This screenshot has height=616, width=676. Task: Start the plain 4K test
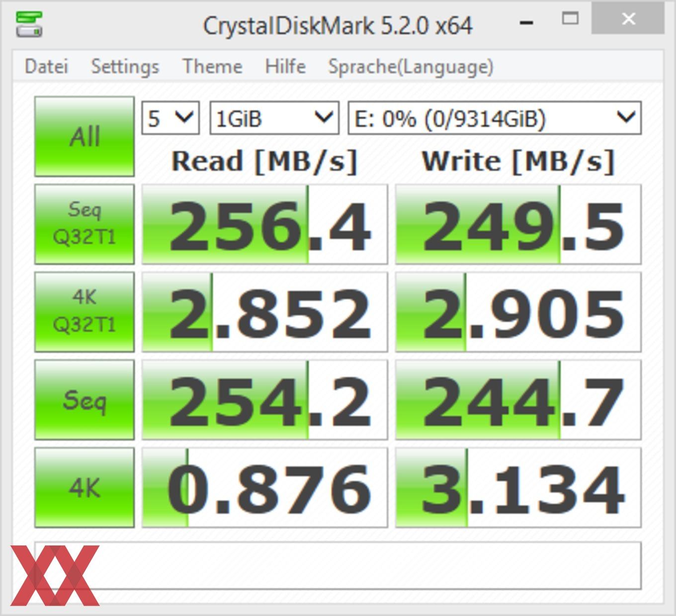[84, 487]
